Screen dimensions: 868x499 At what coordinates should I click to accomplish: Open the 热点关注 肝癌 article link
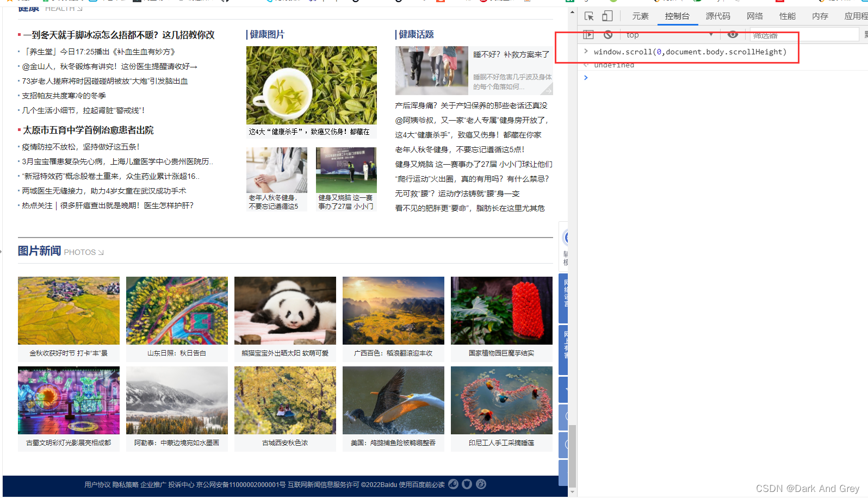click(108, 206)
